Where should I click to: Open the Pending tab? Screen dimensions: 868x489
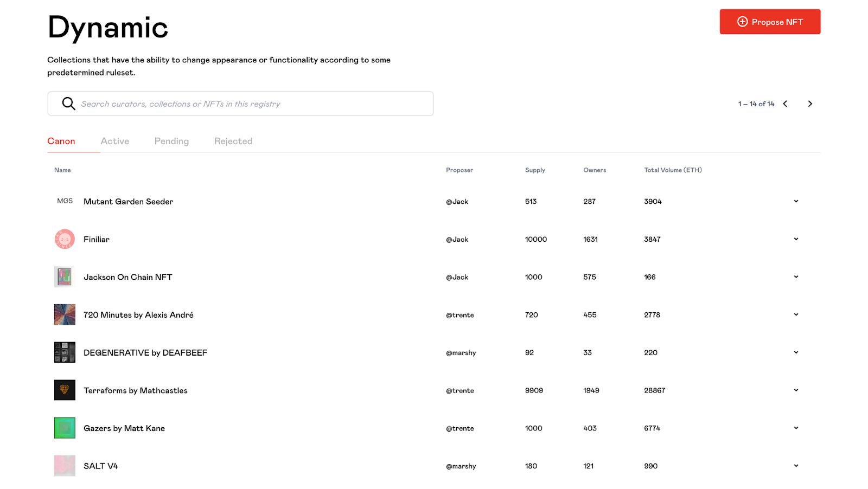pyautogui.click(x=171, y=141)
